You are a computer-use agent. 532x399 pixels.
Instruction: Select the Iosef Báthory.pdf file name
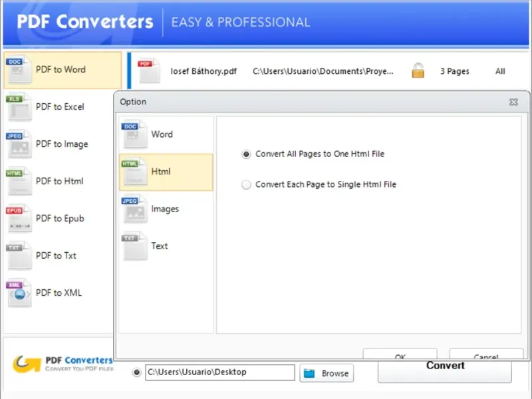tap(203, 71)
